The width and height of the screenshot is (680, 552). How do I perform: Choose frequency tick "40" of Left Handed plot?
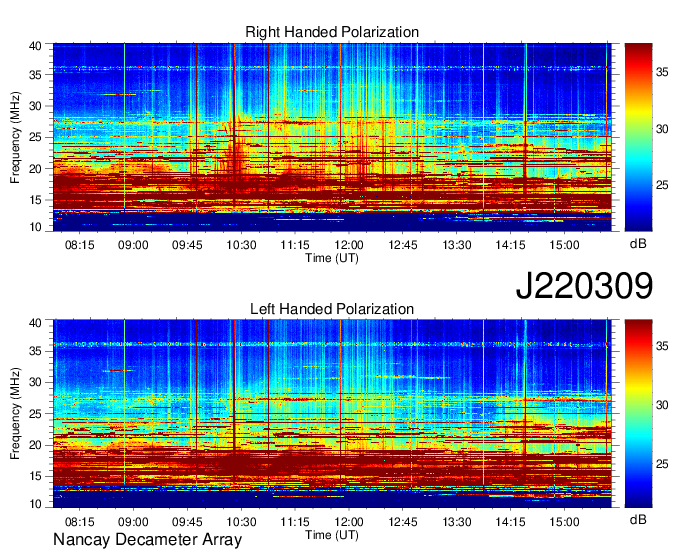tap(35, 323)
